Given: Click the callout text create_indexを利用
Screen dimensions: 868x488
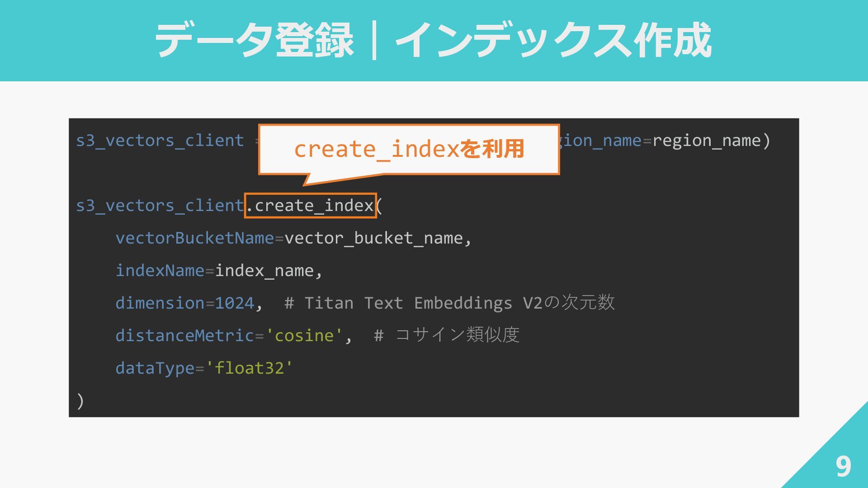Looking at the screenshot, I should tap(409, 149).
